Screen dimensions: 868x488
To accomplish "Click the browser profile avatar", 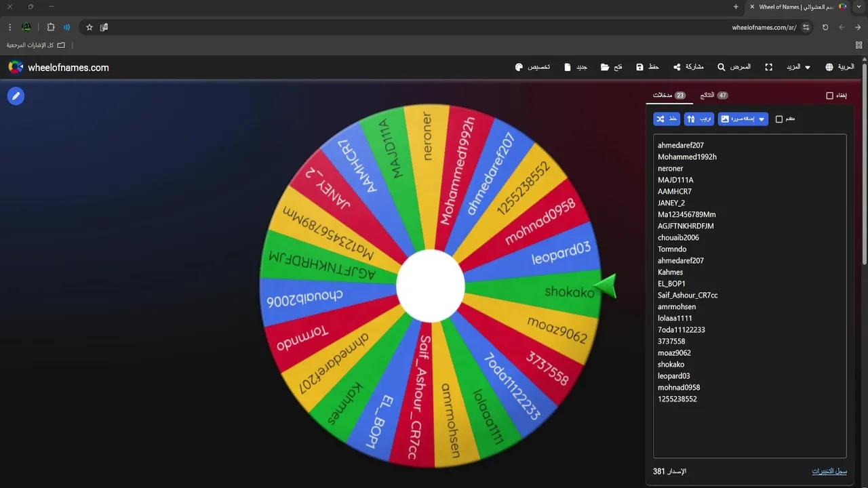I will pos(26,27).
